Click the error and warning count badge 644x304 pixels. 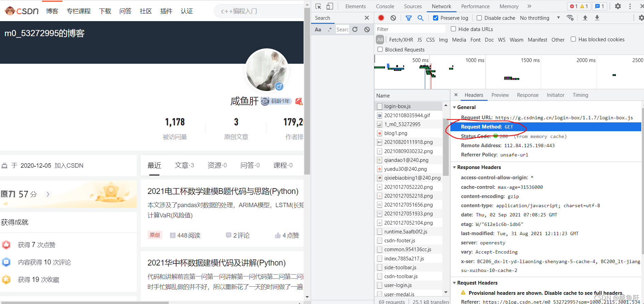[579, 6]
